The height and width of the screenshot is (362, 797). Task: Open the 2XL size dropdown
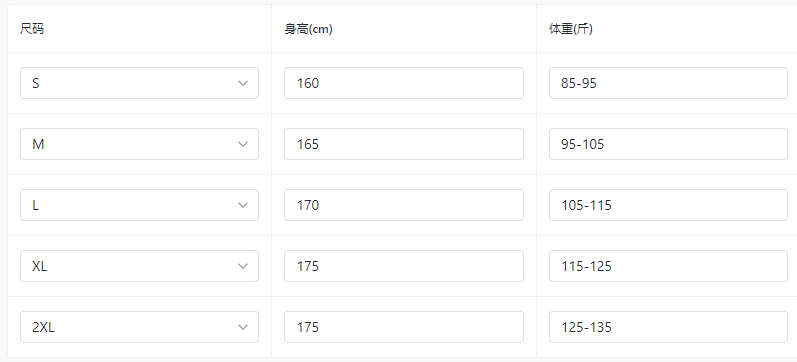pos(139,327)
